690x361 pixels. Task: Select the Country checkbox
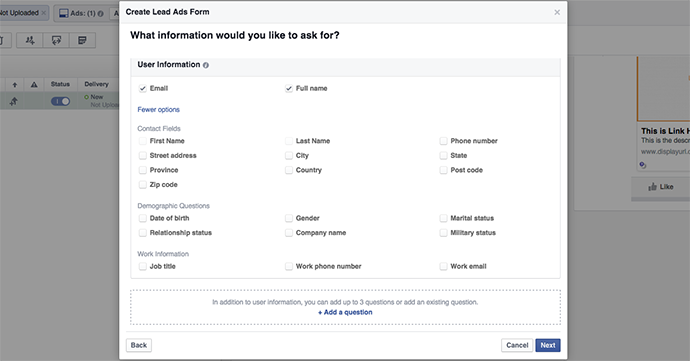(289, 170)
